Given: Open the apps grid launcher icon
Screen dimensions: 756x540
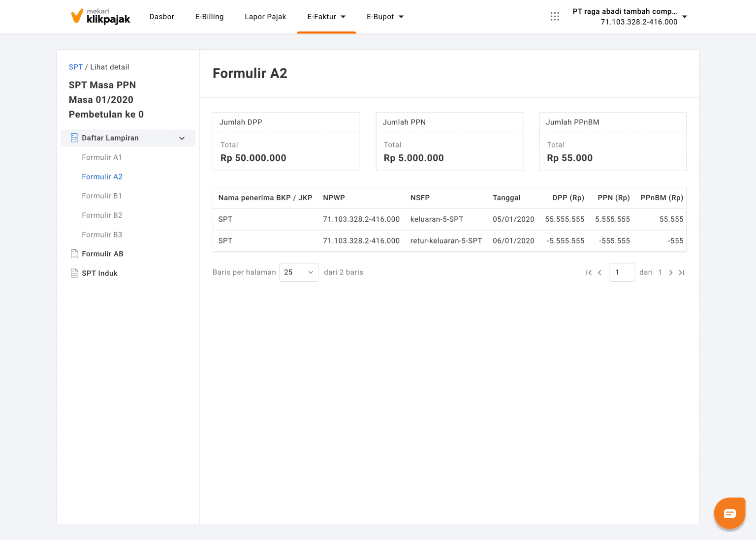Looking at the screenshot, I should coord(555,17).
